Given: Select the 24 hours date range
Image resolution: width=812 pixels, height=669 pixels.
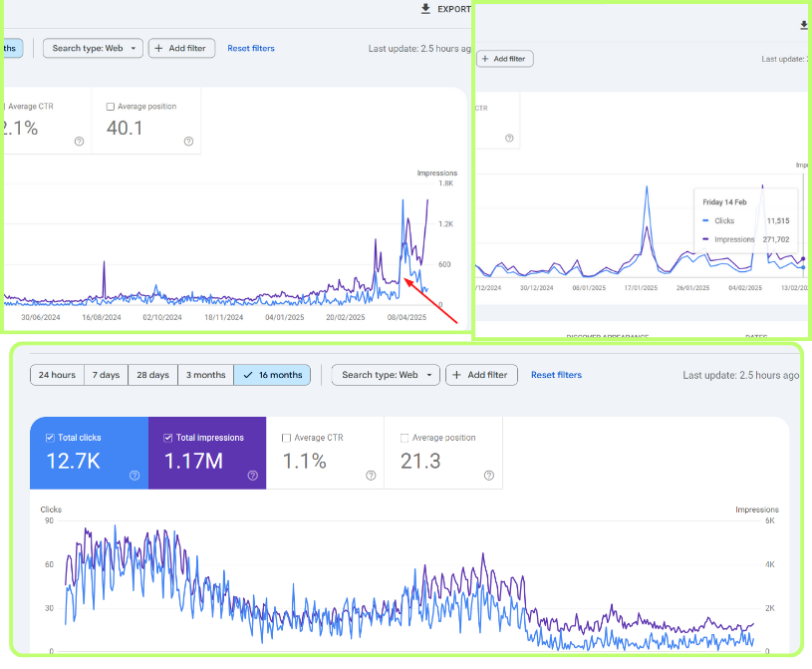Looking at the screenshot, I should pyautogui.click(x=57, y=375).
